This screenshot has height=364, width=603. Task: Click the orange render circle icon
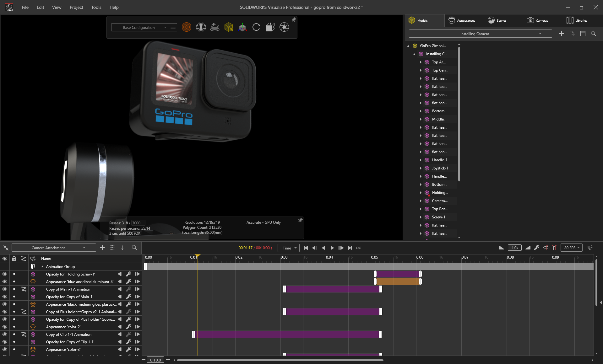coord(187,27)
